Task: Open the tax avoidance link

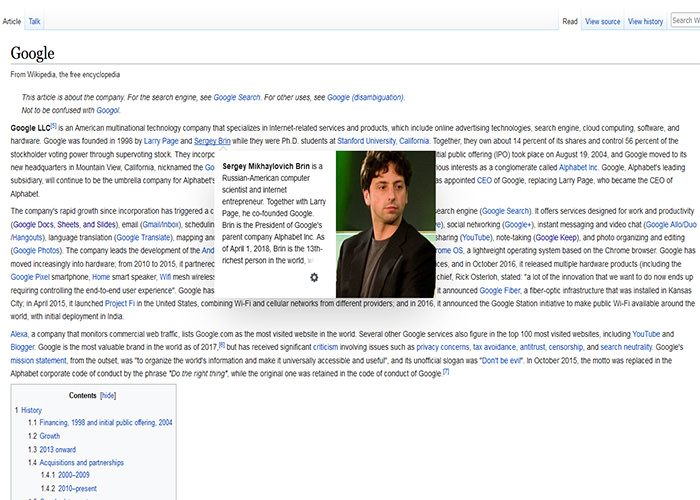Action: [x=494, y=347]
